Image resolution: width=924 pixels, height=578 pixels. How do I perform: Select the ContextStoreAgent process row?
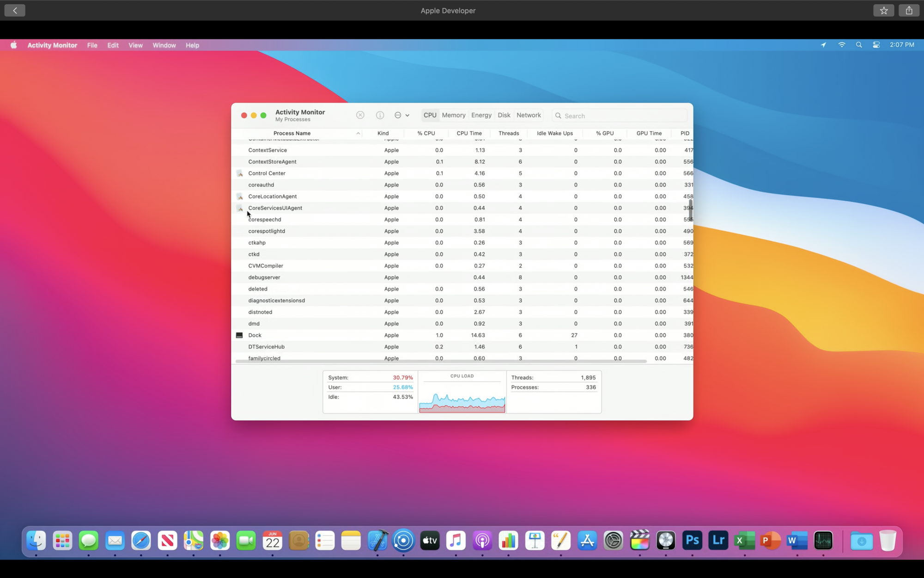click(462, 162)
